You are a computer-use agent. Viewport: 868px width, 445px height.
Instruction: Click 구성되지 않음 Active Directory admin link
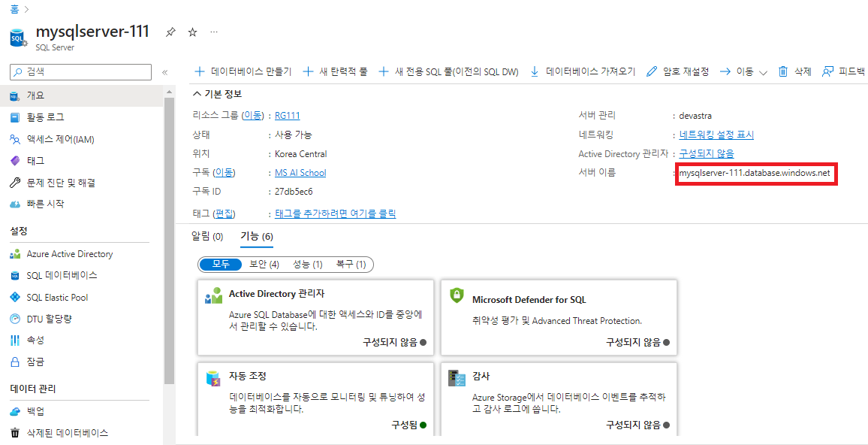(707, 153)
